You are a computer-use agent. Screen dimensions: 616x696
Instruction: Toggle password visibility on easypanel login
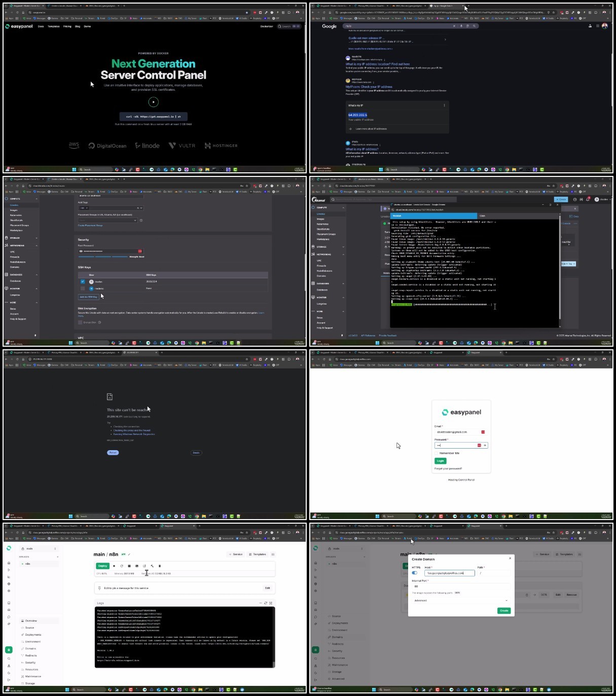point(485,445)
